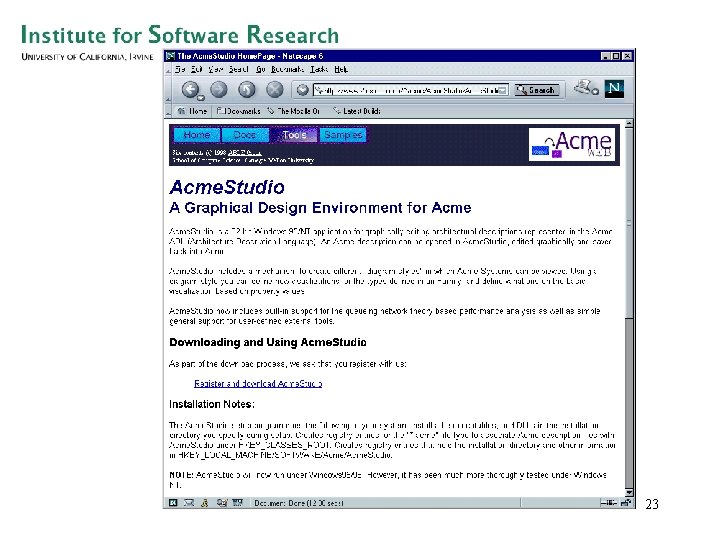The width and height of the screenshot is (720, 540).
Task: Open the Mail icon in the status bar
Action: (x=189, y=503)
